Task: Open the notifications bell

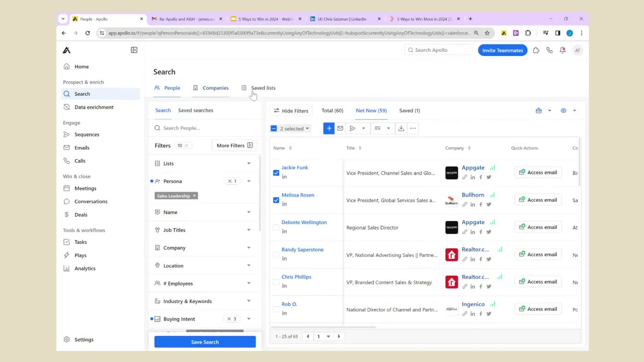Action: click(563, 50)
